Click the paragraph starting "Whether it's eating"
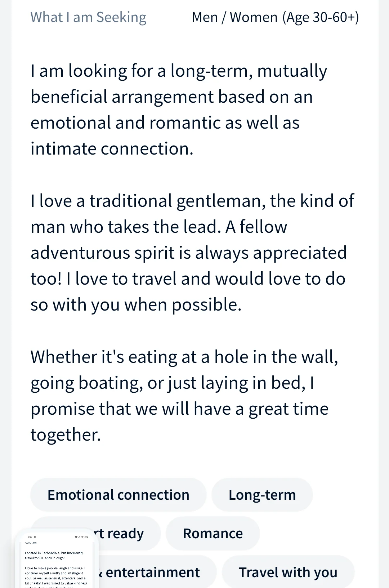Viewport: 389px width, 588px height. click(x=184, y=396)
